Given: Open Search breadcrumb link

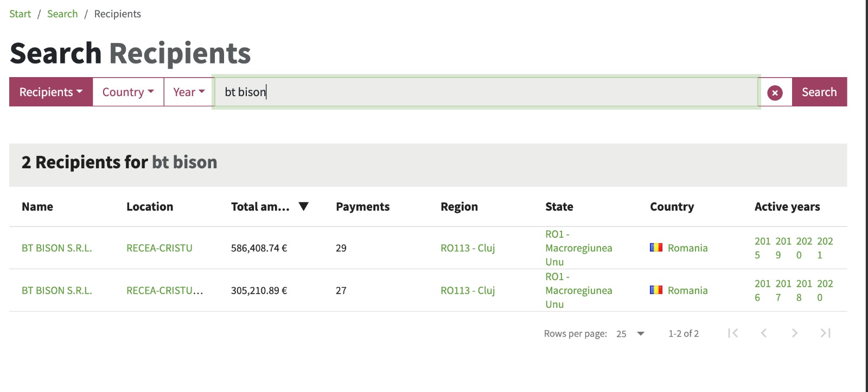Looking at the screenshot, I should pyautogui.click(x=62, y=14).
